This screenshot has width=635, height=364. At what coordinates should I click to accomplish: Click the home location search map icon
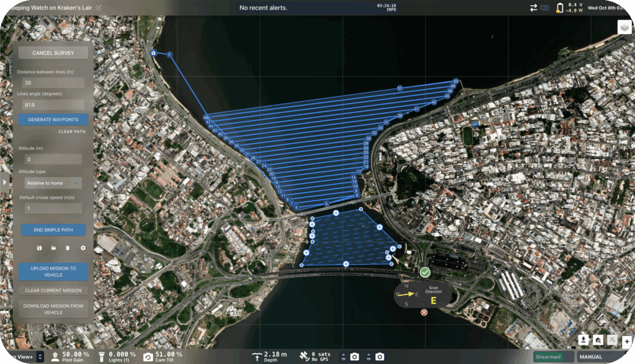tap(598, 340)
